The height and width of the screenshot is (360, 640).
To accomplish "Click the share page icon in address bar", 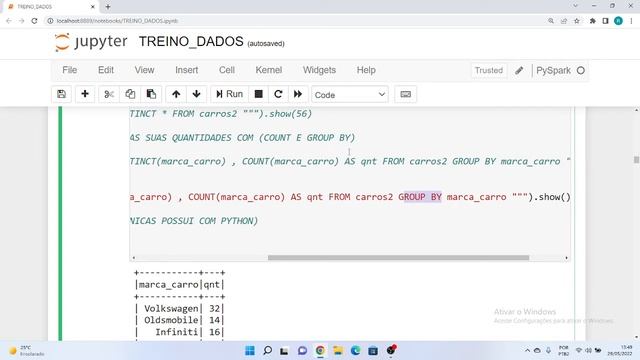I will (564, 21).
